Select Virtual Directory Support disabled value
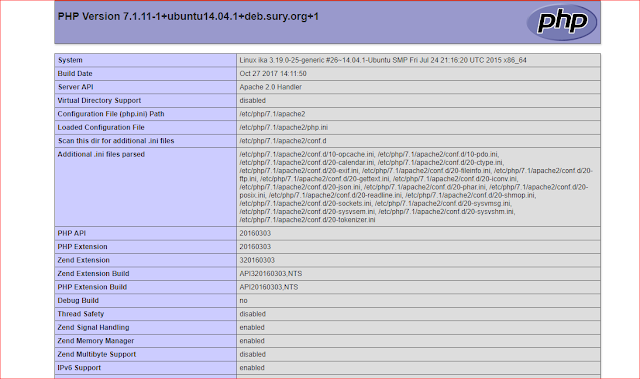 click(x=253, y=101)
